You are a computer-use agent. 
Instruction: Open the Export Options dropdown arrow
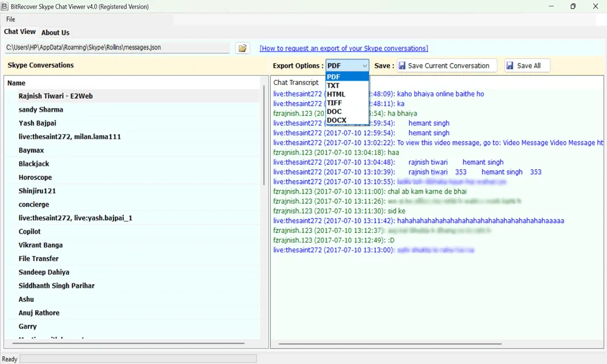click(364, 66)
